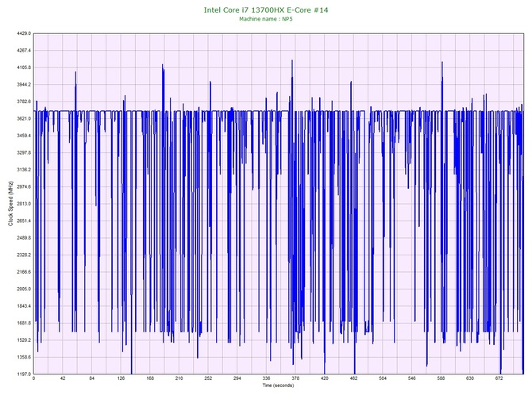Click the 1681.8 y-axis value
Screen dimensions: 532x399
tap(24, 323)
